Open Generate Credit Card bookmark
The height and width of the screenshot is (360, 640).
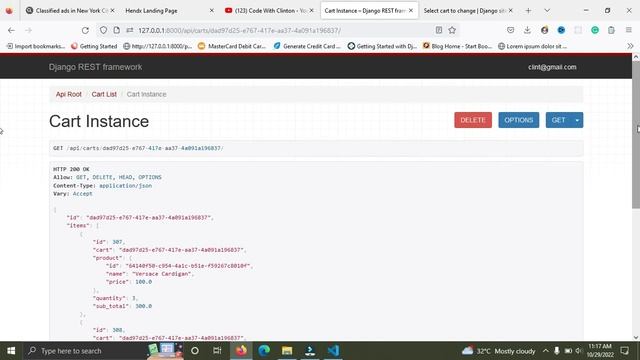[307, 46]
